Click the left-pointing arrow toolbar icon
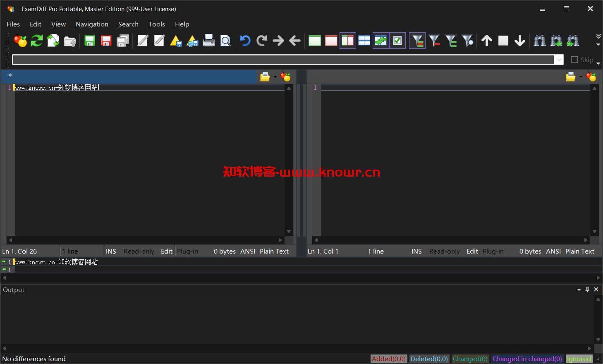Image resolution: width=603 pixels, height=364 pixels. coord(295,41)
